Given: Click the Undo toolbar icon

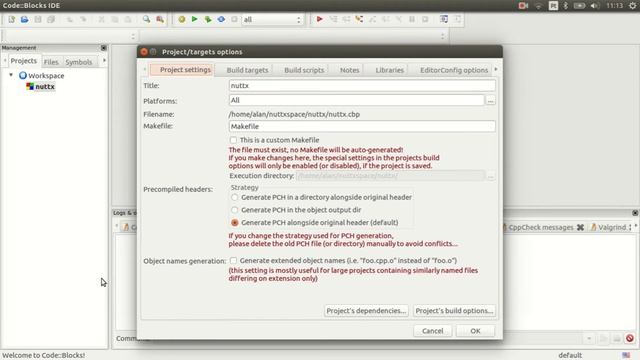Looking at the screenshot, I should 69,19.
